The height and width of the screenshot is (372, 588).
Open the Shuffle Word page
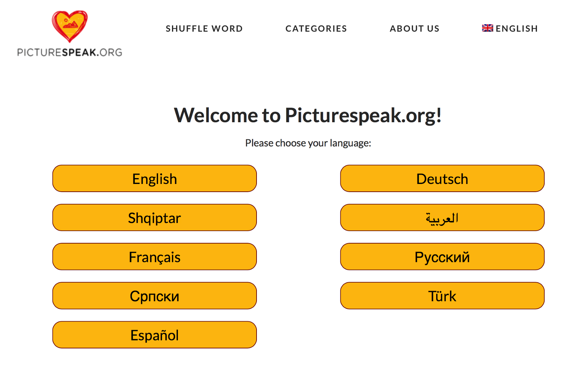[x=204, y=29]
